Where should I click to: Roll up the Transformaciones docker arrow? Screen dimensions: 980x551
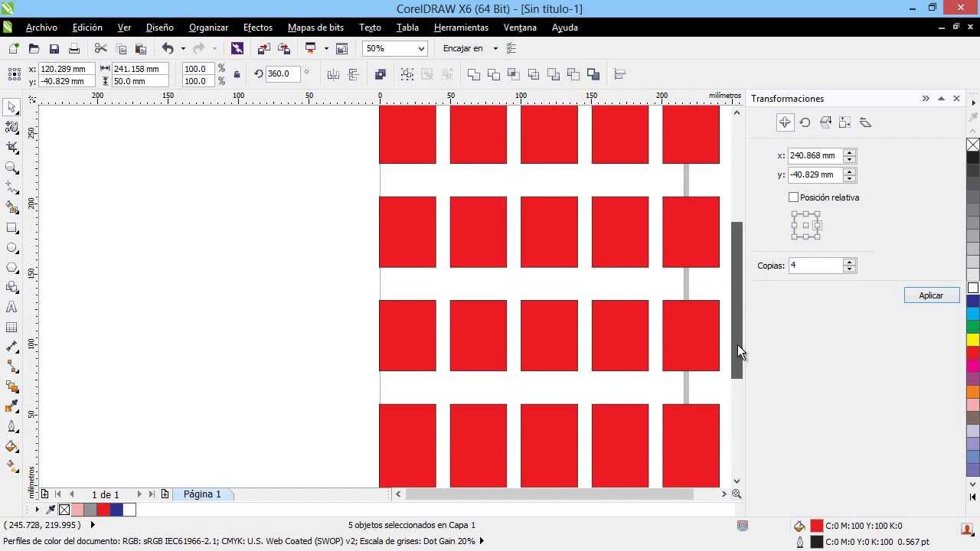click(x=941, y=99)
